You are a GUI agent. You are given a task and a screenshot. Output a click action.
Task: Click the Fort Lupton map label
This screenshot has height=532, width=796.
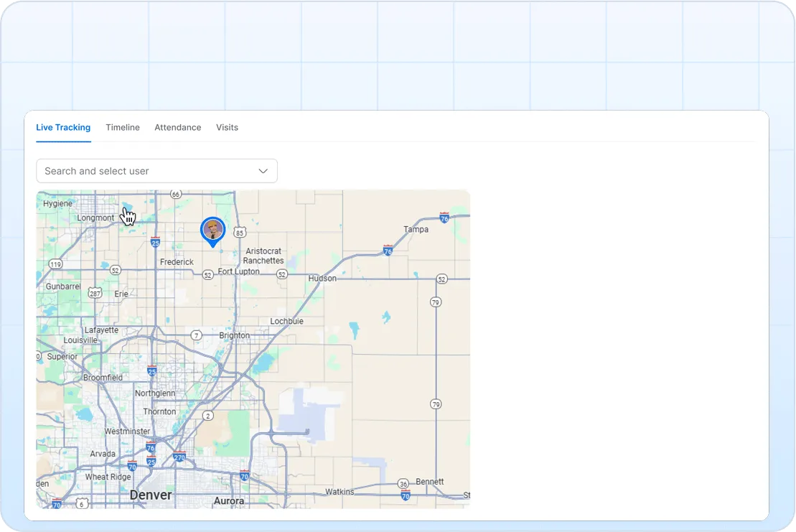pyautogui.click(x=238, y=271)
